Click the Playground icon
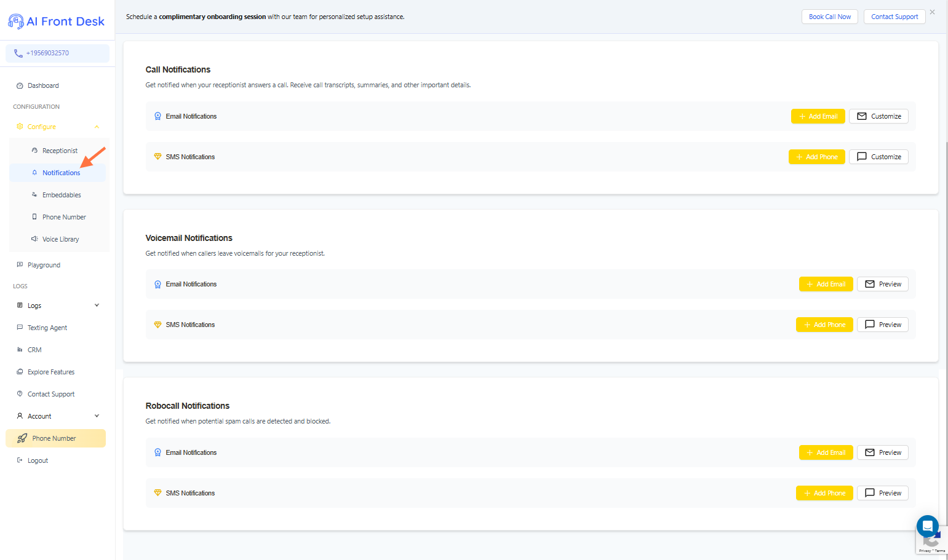The height and width of the screenshot is (560, 948). coord(20,265)
